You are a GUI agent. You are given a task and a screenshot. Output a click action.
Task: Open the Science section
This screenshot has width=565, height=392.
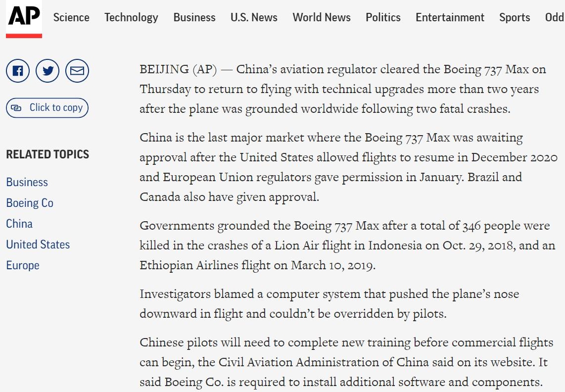71,17
